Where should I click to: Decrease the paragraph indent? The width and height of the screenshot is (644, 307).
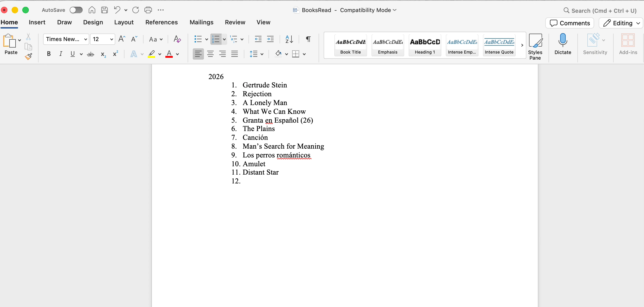click(x=258, y=39)
